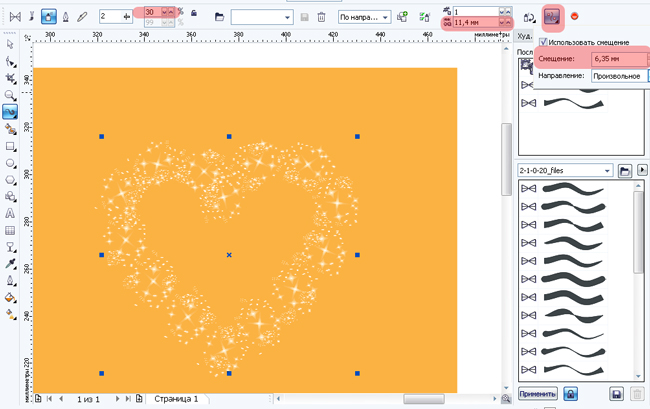Click the 'Применить' button
This screenshot has height=409, width=650.
[x=537, y=395]
